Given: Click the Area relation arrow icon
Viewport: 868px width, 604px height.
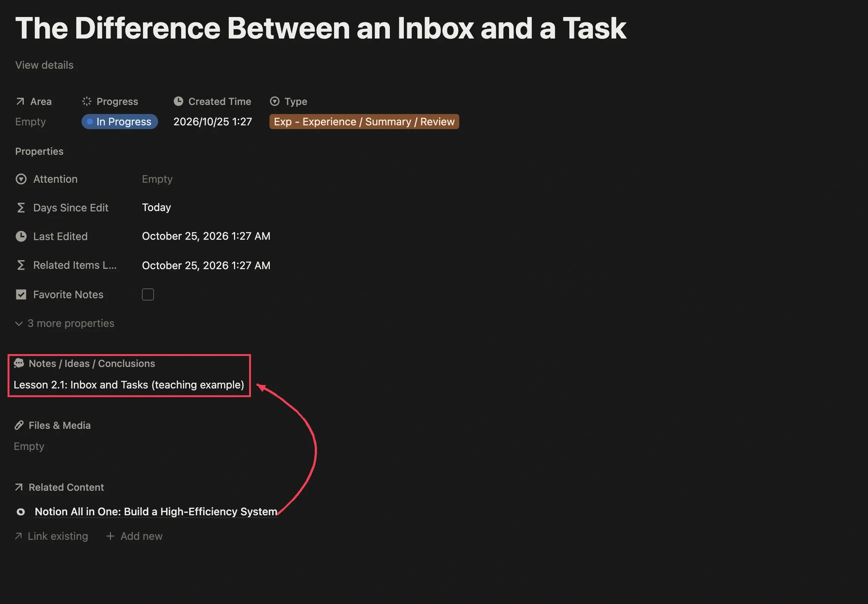Looking at the screenshot, I should click(20, 102).
